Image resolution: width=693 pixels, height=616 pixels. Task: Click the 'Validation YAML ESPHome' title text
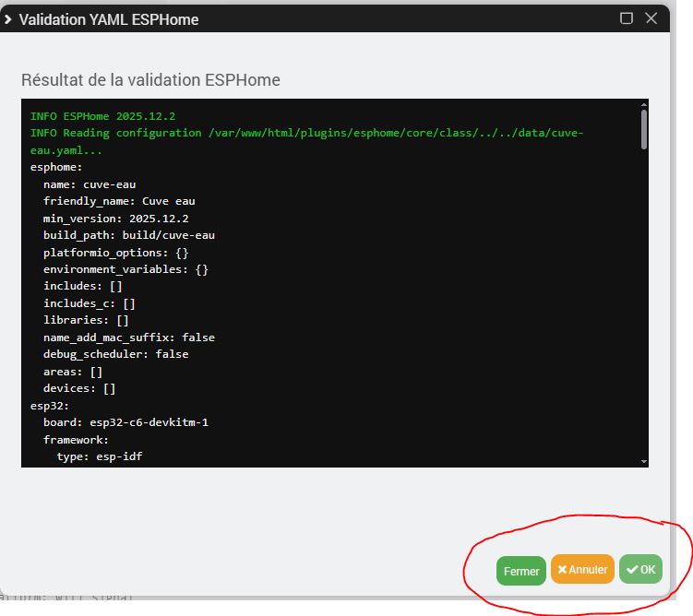click(x=109, y=19)
